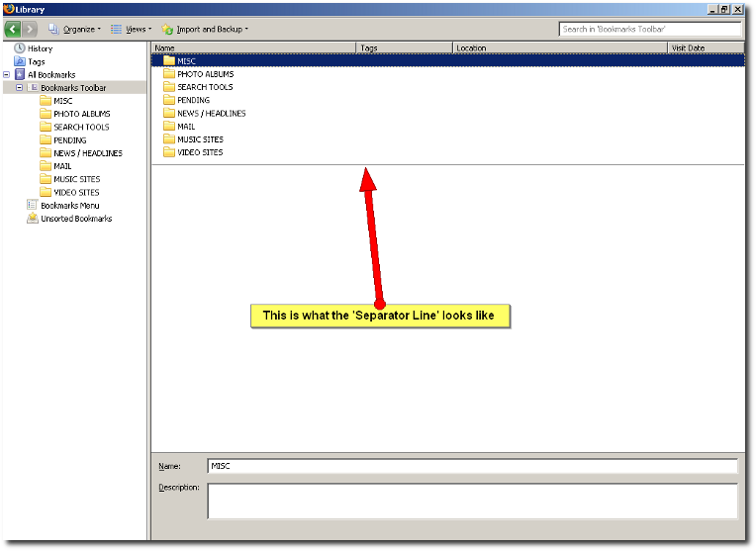This screenshot has width=756, height=551.
Task: Click NEWS / HEADLINES folder icon in sidebar
Action: (x=46, y=152)
